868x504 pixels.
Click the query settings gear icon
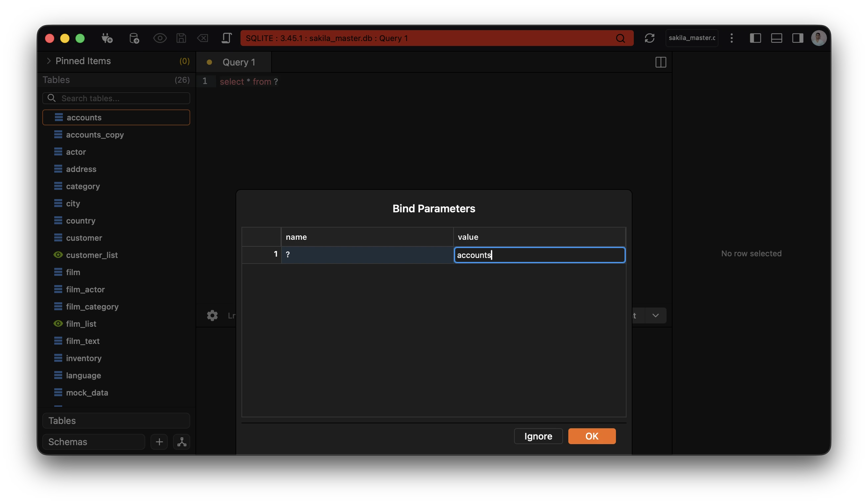coord(212,315)
